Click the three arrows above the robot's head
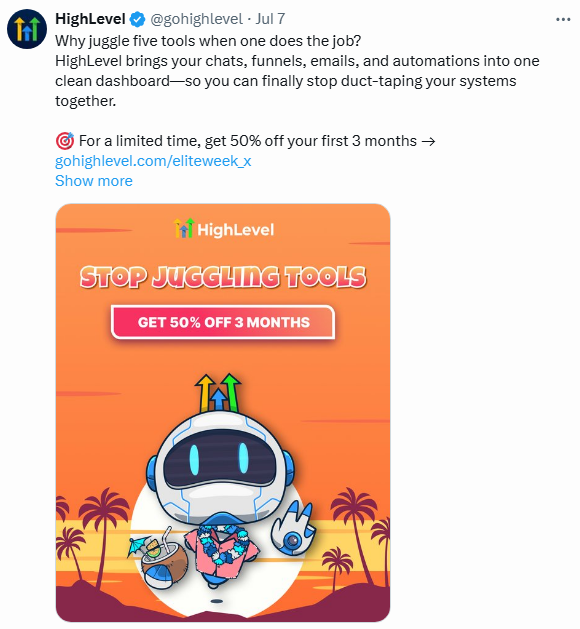This screenshot has width=580, height=629. pyautogui.click(x=218, y=394)
